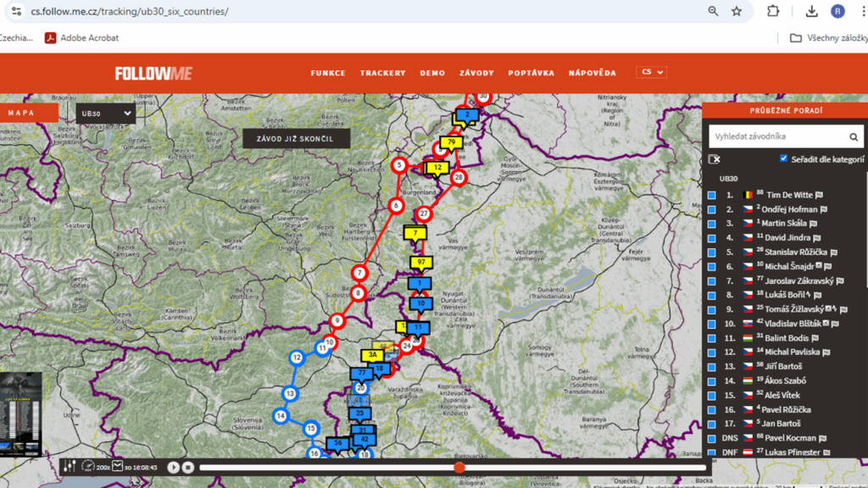Screen dimensions: 868x488
Task: Click red checkpoint 6 on the route
Action: tap(396, 206)
